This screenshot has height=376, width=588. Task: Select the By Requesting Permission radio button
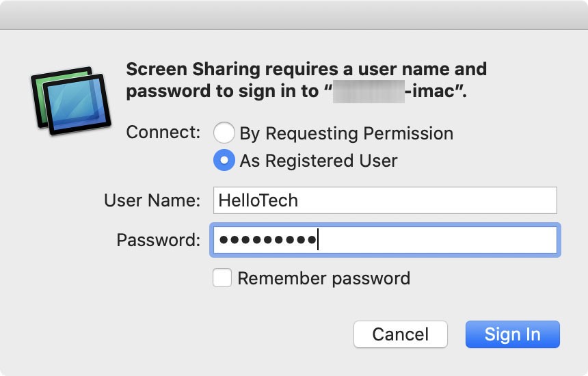(x=224, y=133)
